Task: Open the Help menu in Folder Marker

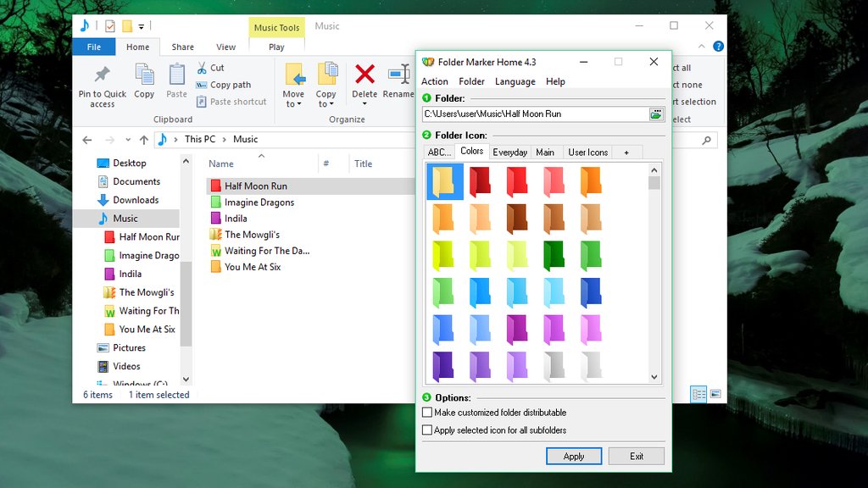Action: [555, 81]
